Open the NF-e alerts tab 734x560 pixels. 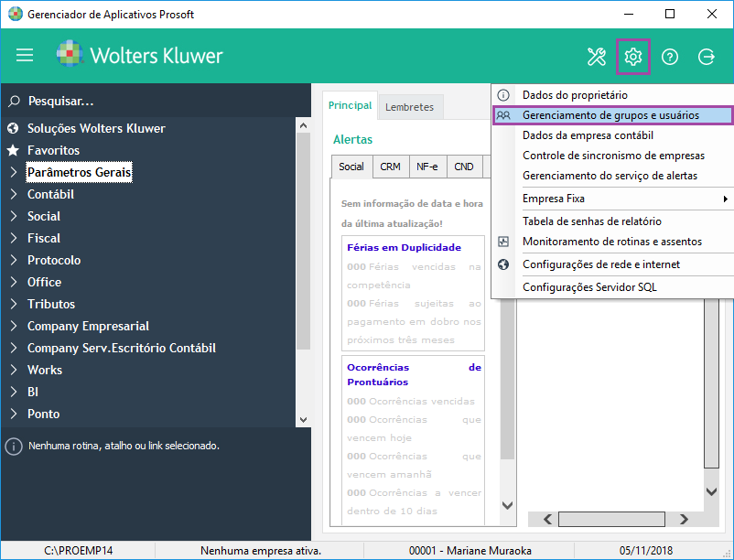[427, 167]
